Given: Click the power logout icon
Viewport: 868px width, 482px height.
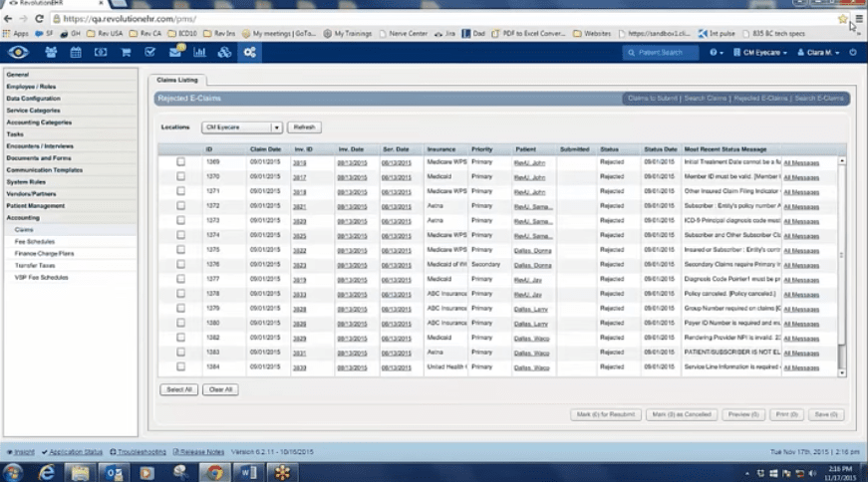Looking at the screenshot, I should pyautogui.click(x=852, y=52).
